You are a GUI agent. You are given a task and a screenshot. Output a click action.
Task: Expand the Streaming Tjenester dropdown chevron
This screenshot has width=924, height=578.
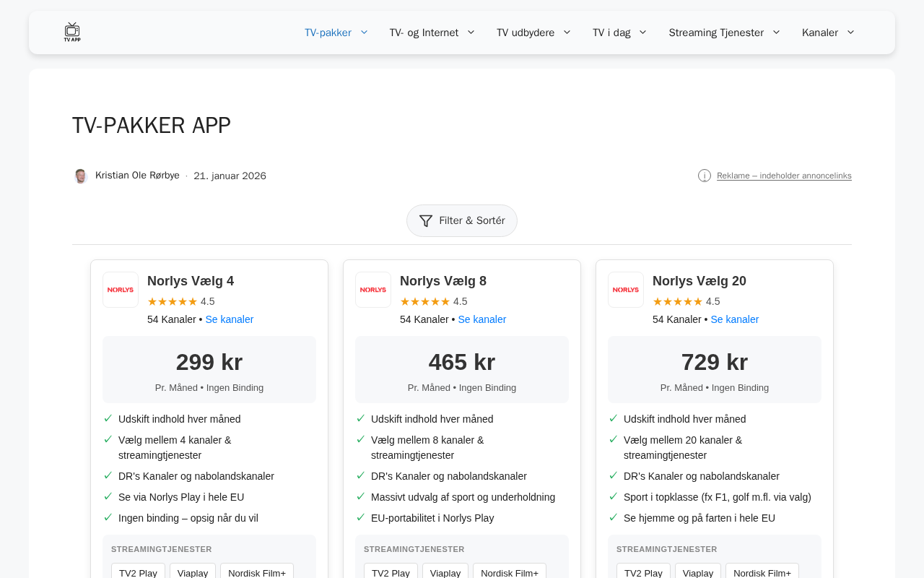[776, 33]
